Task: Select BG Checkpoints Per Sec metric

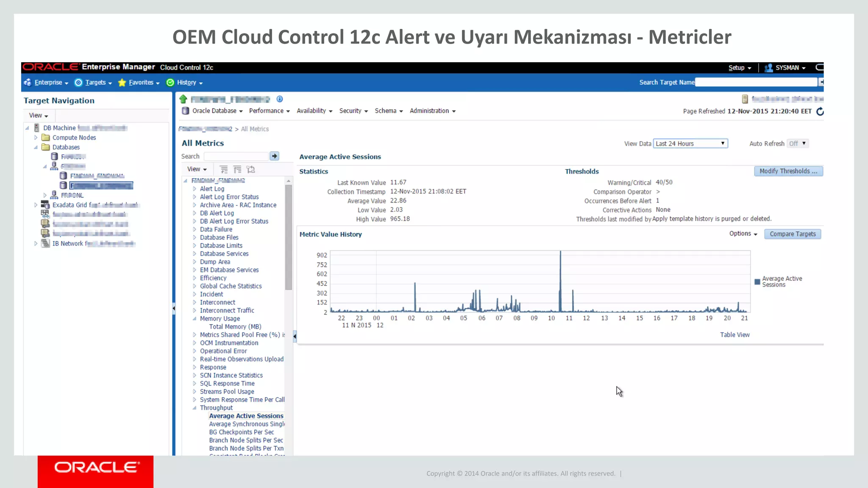Action: click(242, 433)
